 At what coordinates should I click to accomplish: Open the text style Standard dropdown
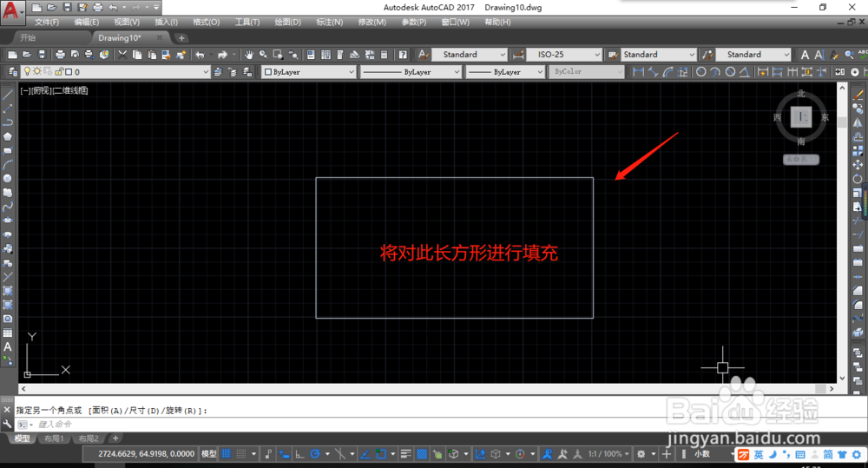(x=469, y=55)
